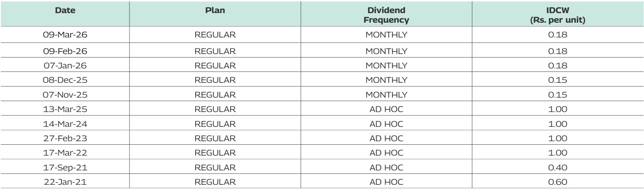The height and width of the screenshot is (190, 644).
Task: Select the 08-Dec-25 date cell
Action: click(65, 80)
